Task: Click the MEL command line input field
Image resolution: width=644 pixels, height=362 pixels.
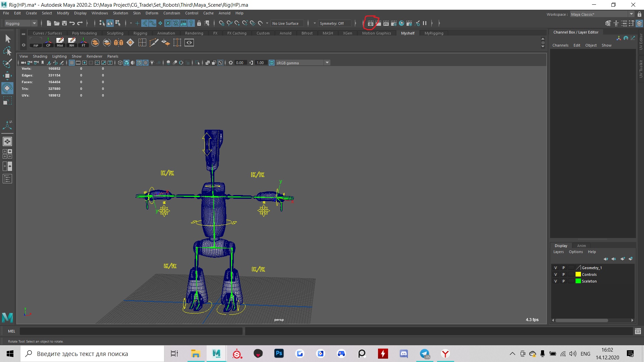Action: (x=131, y=331)
